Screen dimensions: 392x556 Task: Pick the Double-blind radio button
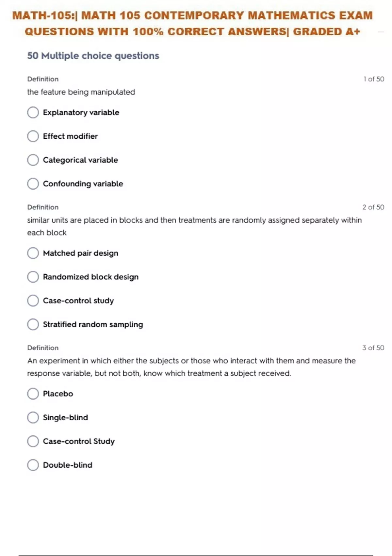click(x=33, y=465)
